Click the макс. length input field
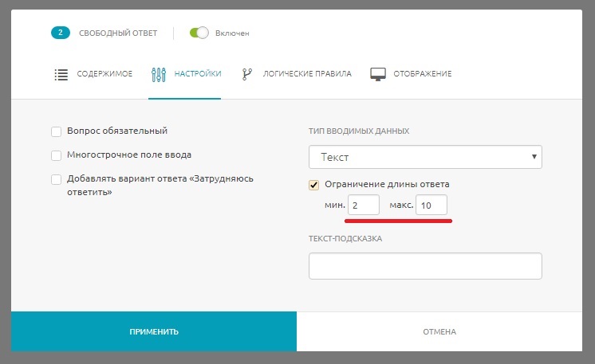The height and width of the screenshot is (364, 595). pyautogui.click(x=431, y=205)
